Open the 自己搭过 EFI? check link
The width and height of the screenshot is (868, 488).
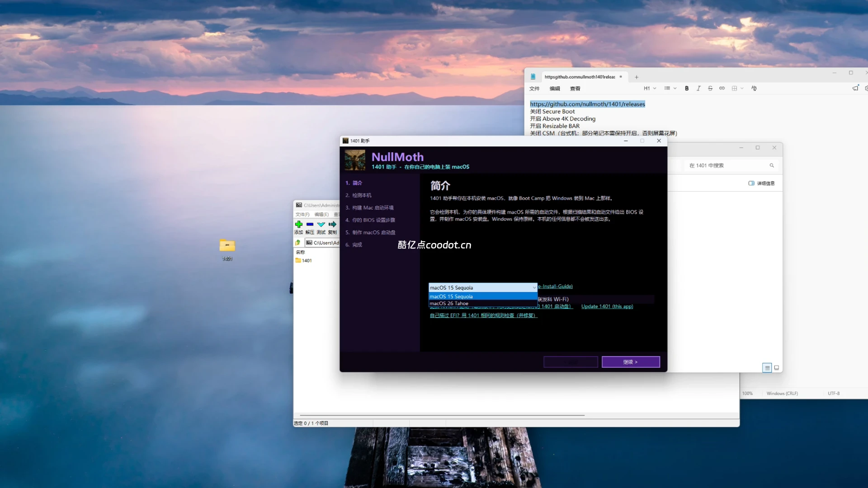coord(483,315)
